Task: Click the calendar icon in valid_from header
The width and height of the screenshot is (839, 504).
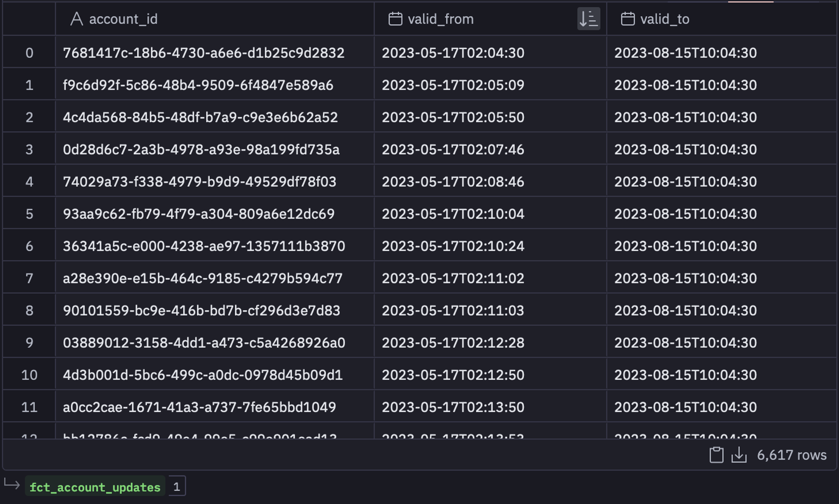Action: click(395, 19)
